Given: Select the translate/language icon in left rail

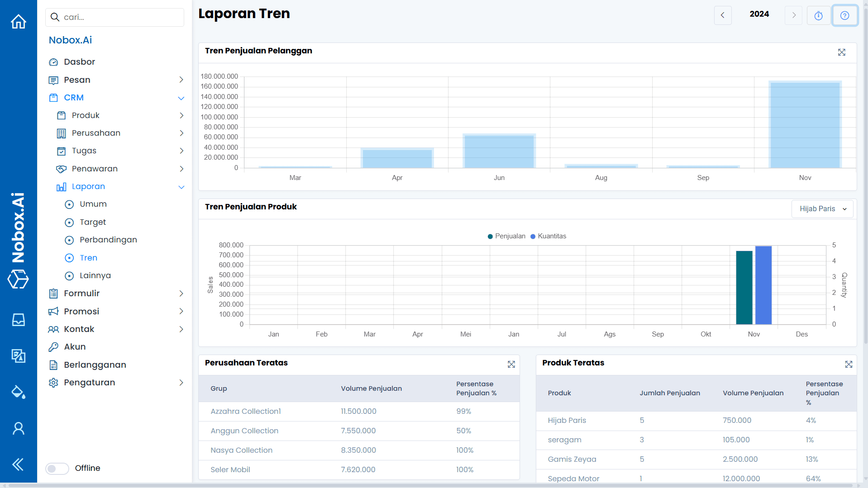Looking at the screenshot, I should click(x=18, y=356).
